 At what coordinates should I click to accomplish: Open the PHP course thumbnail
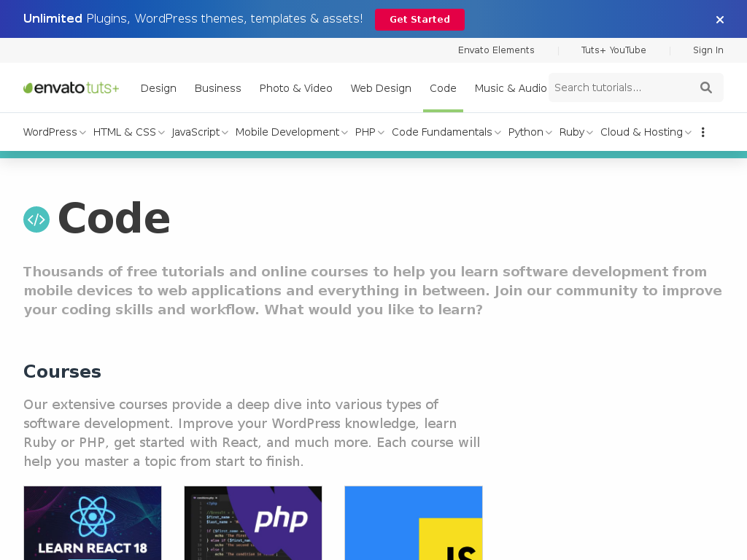(x=253, y=523)
